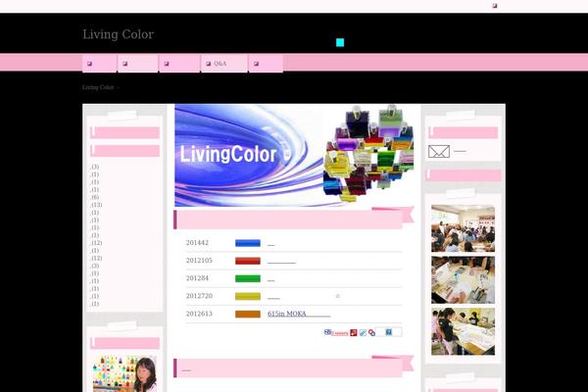Image resolution: width=588 pixels, height=392 pixels.
Task: Open the Q&A navigation tab
Action: click(224, 64)
